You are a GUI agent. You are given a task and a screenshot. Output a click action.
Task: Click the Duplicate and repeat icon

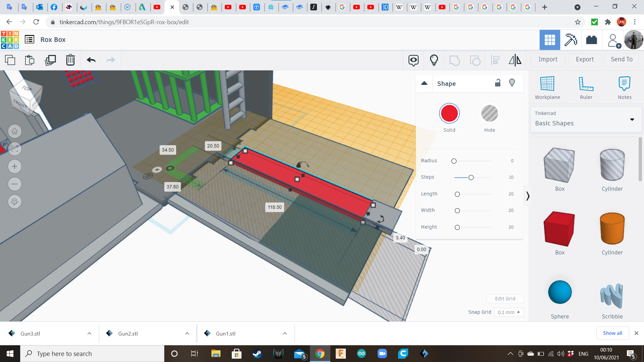50,60
